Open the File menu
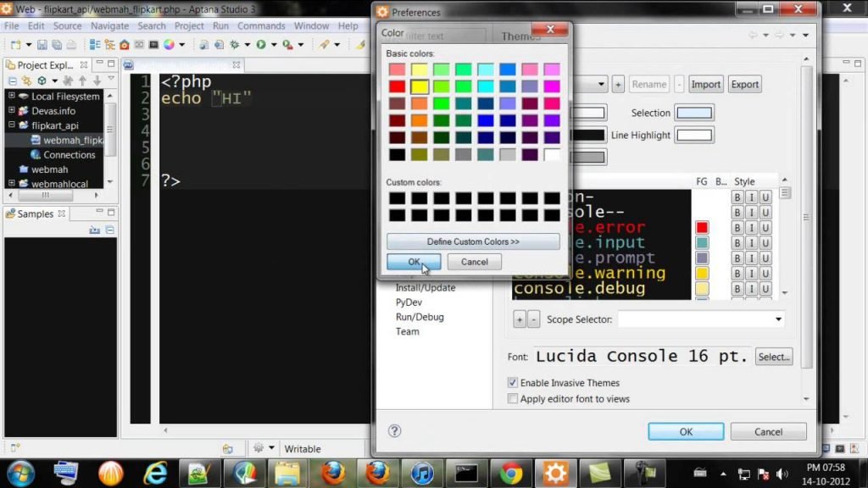Viewport: 868px width, 488px height. click(x=11, y=26)
